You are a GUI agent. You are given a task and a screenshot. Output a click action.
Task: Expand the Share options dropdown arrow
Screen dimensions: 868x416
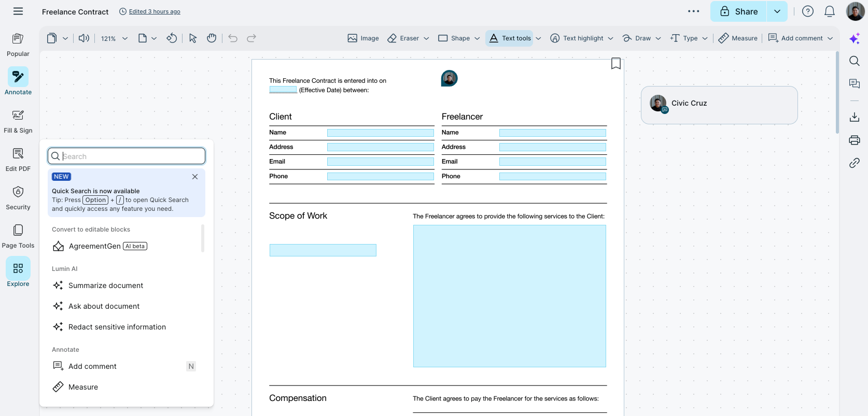777,11
